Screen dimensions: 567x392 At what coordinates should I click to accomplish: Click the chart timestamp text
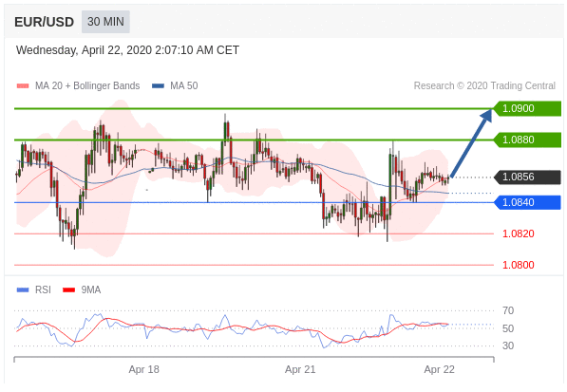point(127,50)
